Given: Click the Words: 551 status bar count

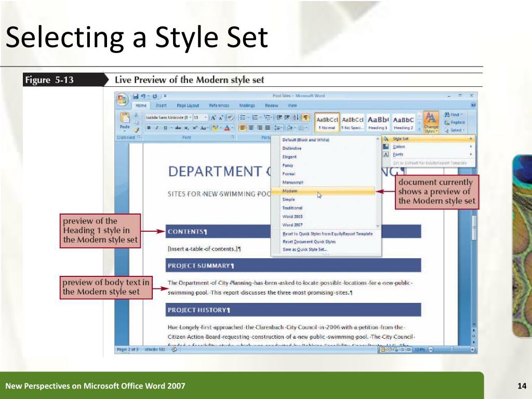Looking at the screenshot, I should [154, 350].
